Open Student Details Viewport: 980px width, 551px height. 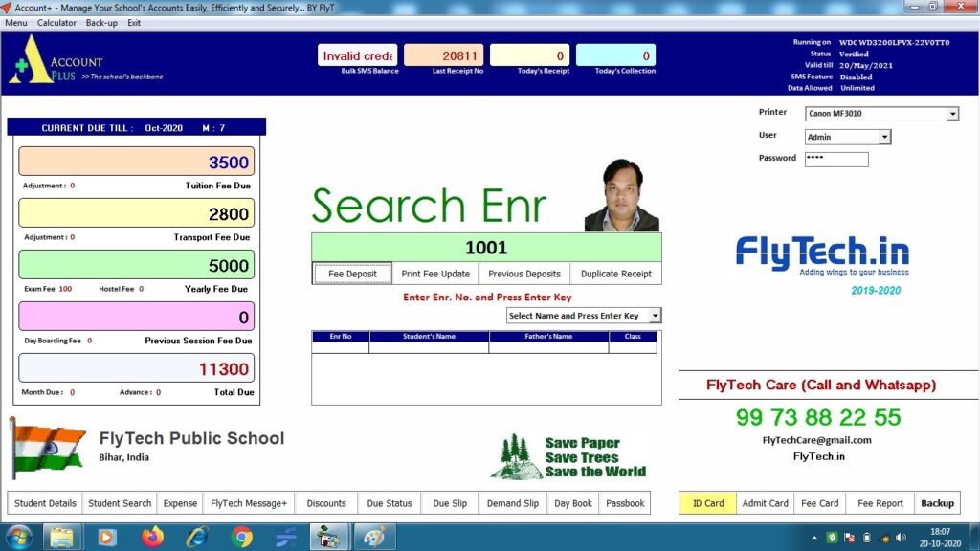click(x=45, y=503)
